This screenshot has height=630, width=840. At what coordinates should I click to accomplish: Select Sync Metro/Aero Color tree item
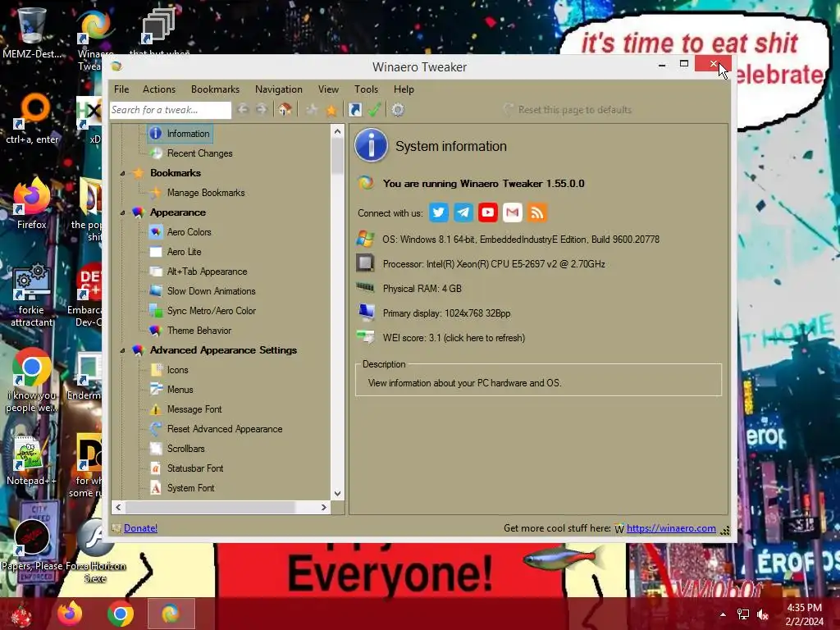[x=211, y=311]
